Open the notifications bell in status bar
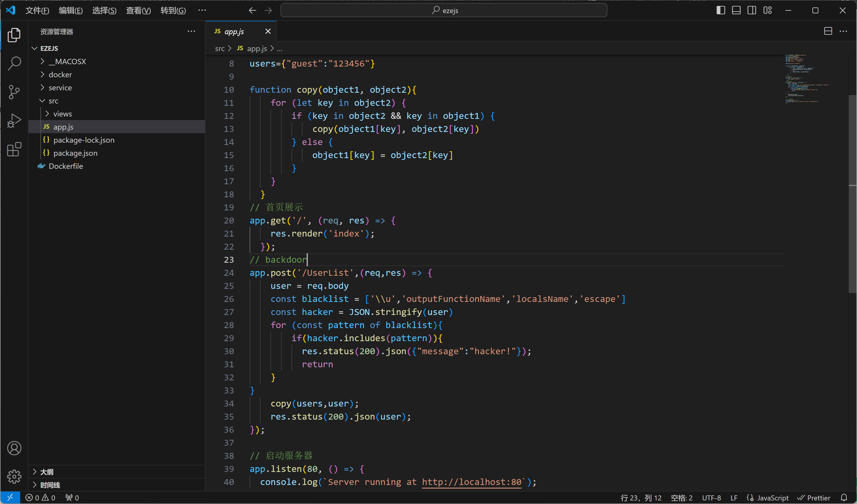This screenshot has width=857, height=504. (844, 497)
